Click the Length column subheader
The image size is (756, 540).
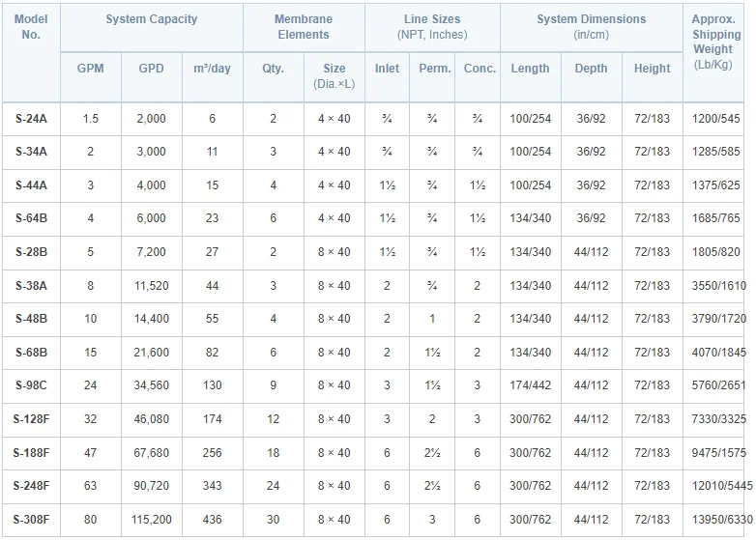tap(530, 69)
